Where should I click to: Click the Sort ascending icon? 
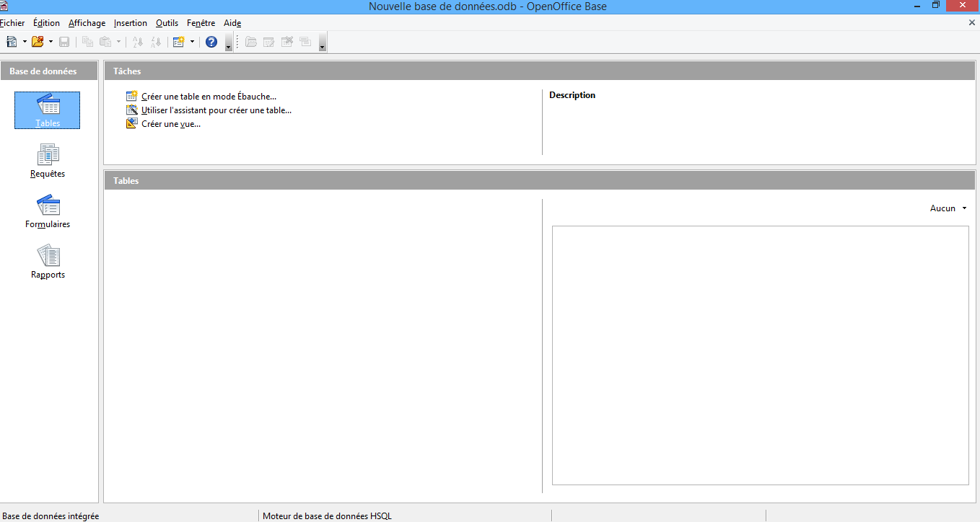coord(139,42)
